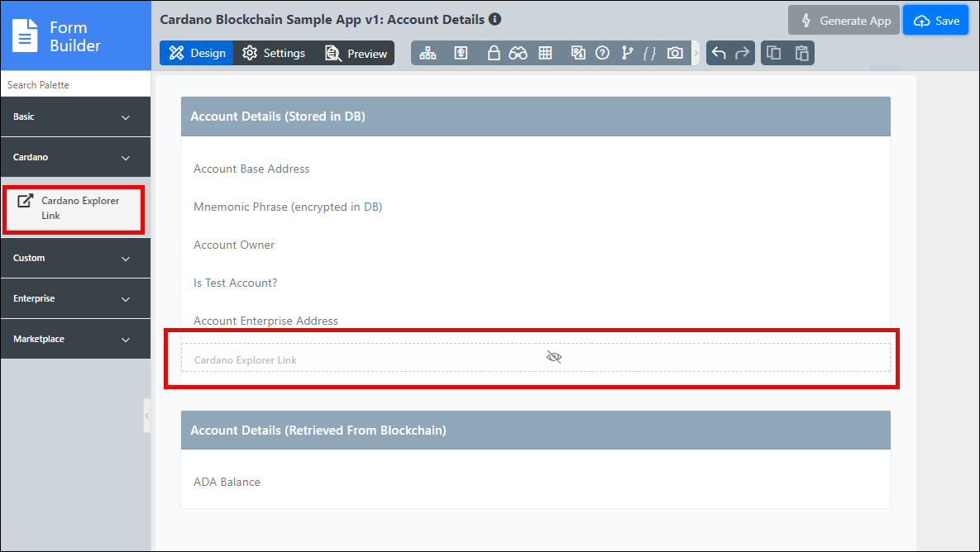The image size is (980, 552).
Task: Click the Form Builder title text
Action: coord(75,36)
